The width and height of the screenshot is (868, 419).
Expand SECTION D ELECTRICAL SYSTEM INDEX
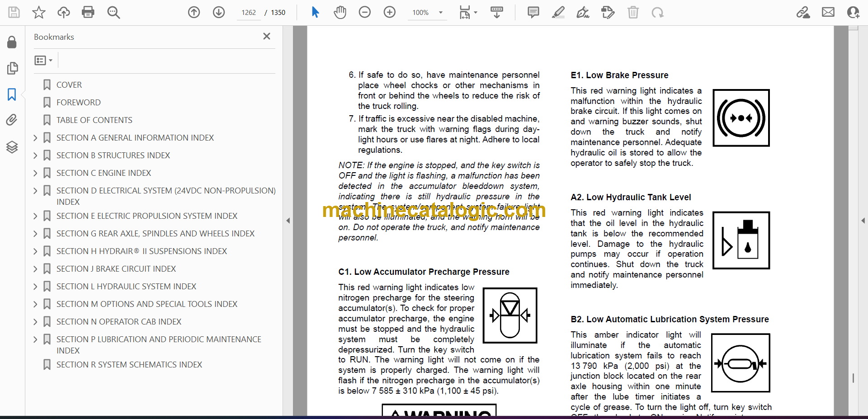click(x=35, y=191)
